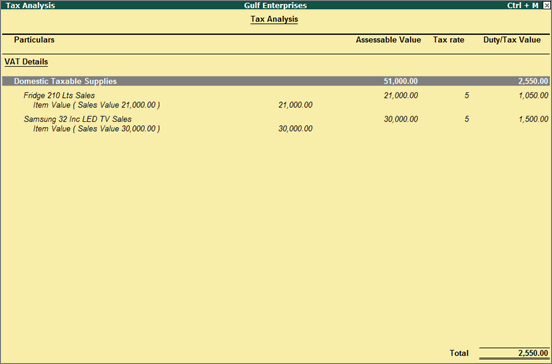
Task: Click the 30,000.00 assessable value for Samsung TV
Action: (401, 119)
